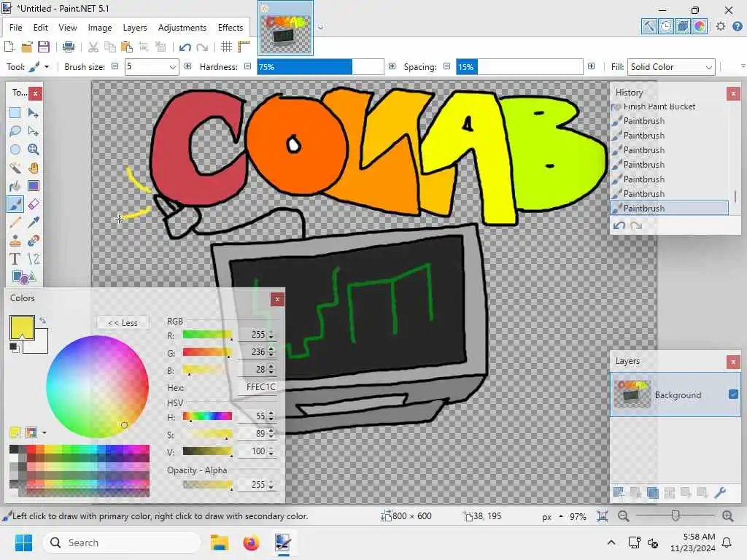This screenshot has width=747, height=560.
Task: Click the toolbar Undo arrow
Action: pyautogui.click(x=185, y=47)
